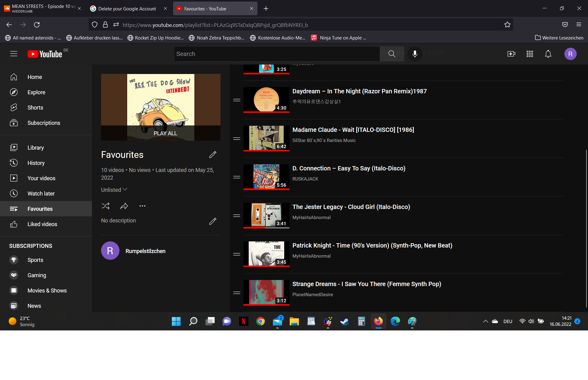Show hidden system tray icons chevron

click(485, 321)
